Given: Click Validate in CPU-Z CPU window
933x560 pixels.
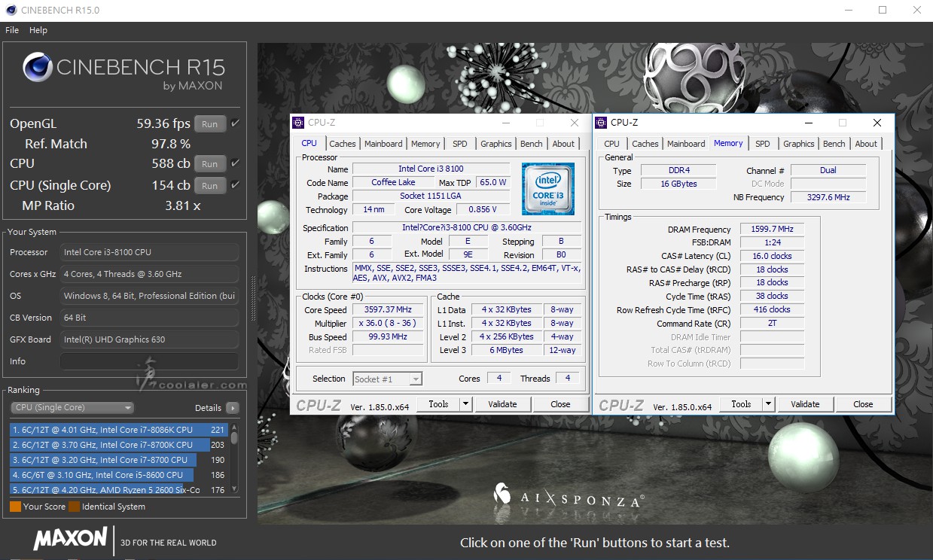Looking at the screenshot, I should pos(502,404).
